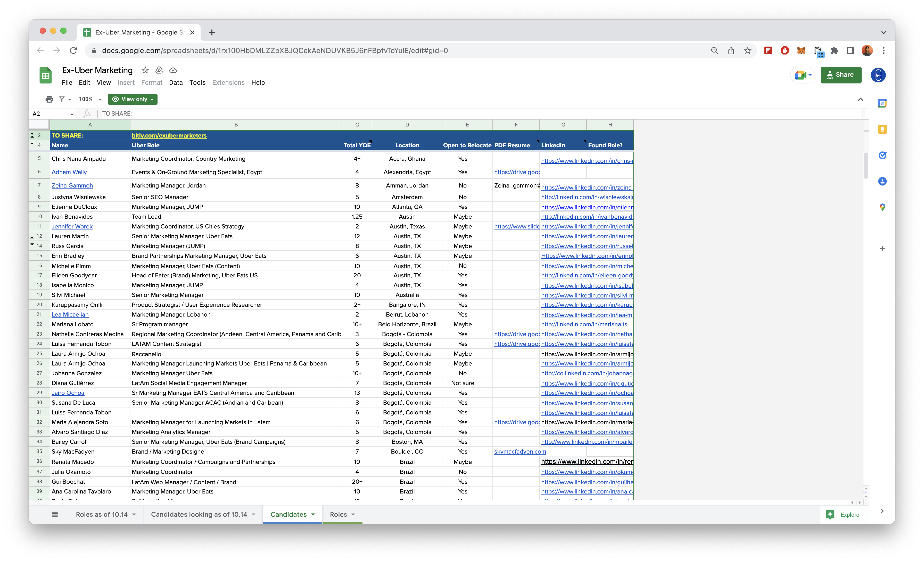Open the View only mode dropdown

tap(132, 99)
